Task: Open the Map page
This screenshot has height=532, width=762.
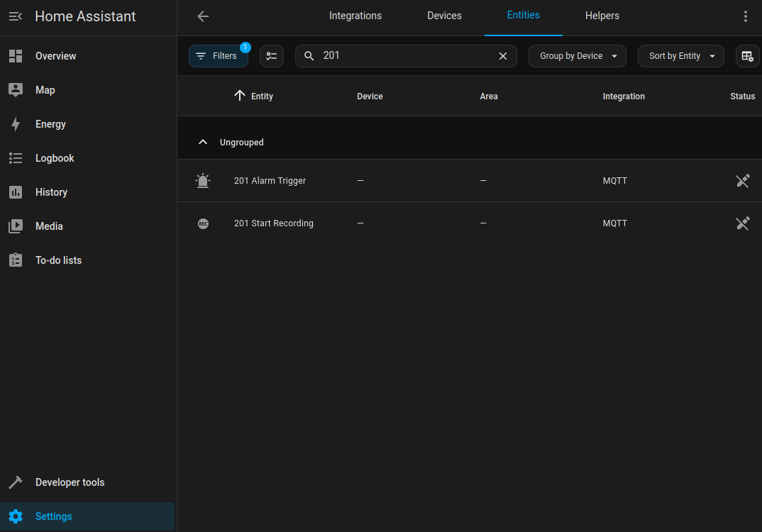Action: [87, 90]
